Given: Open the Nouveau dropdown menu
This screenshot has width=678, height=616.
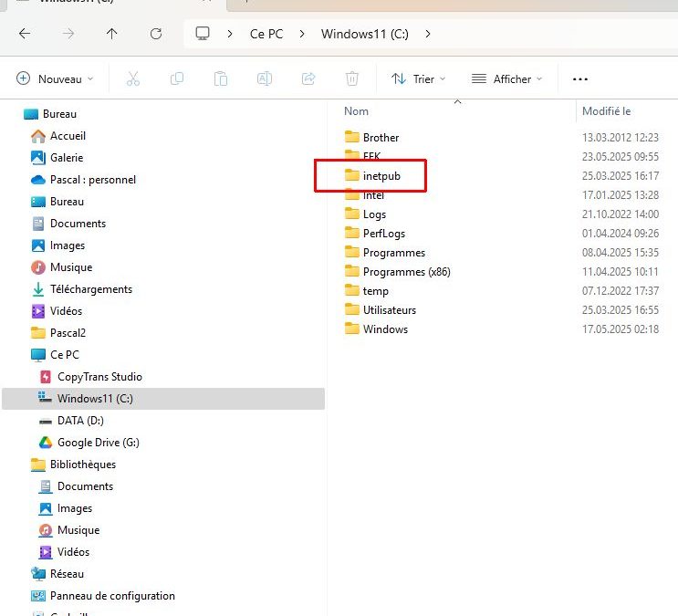Looking at the screenshot, I should (55, 78).
